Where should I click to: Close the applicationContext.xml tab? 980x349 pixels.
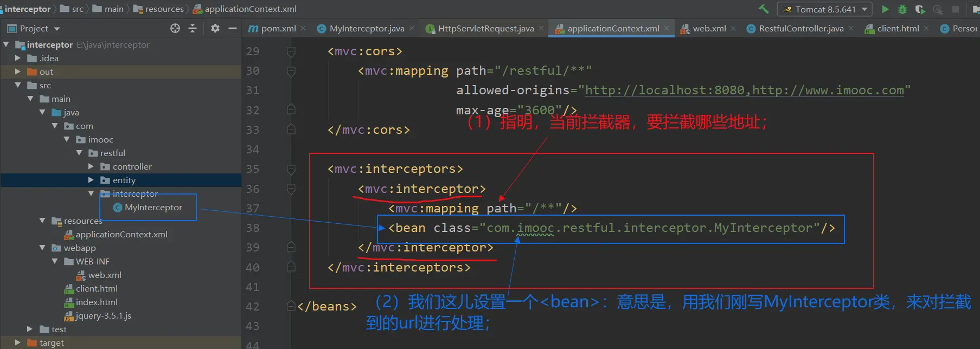[x=667, y=28]
